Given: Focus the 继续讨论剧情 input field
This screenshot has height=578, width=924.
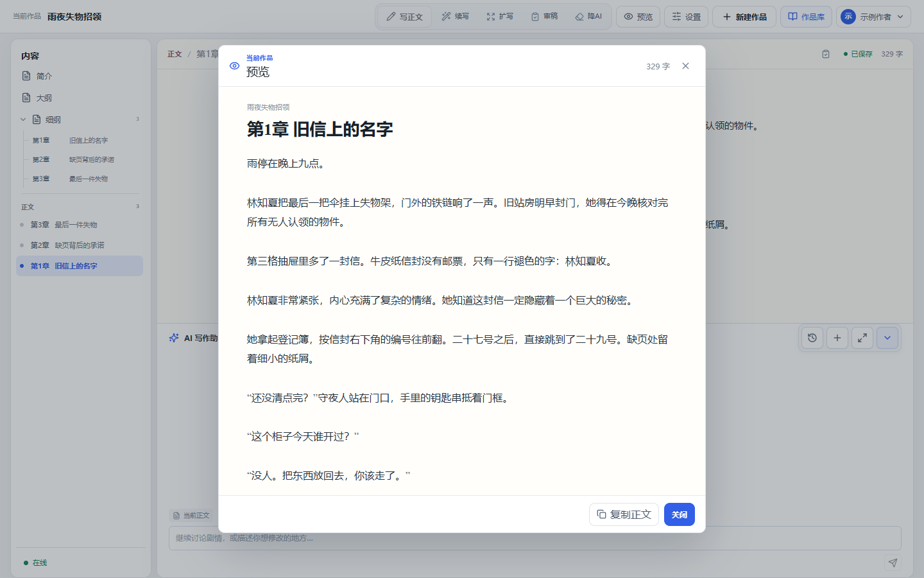Looking at the screenshot, I should click(x=535, y=538).
